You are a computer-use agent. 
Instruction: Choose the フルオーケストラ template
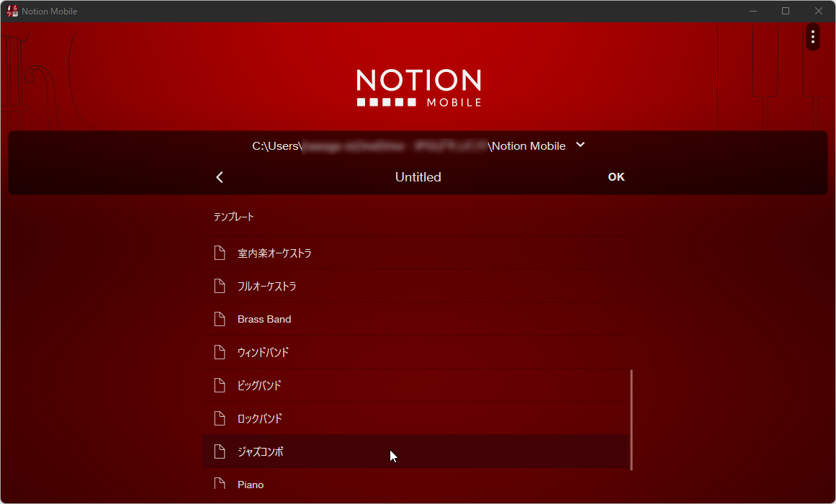(x=416, y=286)
